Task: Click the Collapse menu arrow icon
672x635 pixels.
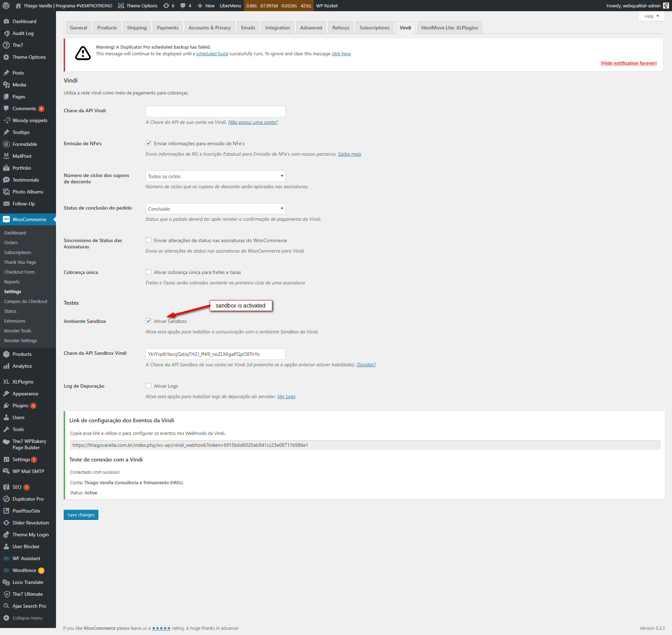Action: (x=6, y=618)
